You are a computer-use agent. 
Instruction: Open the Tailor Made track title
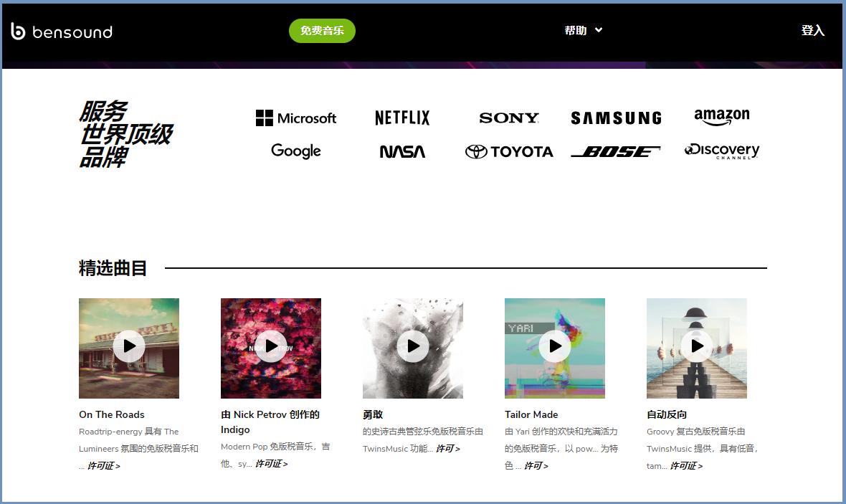click(x=531, y=414)
